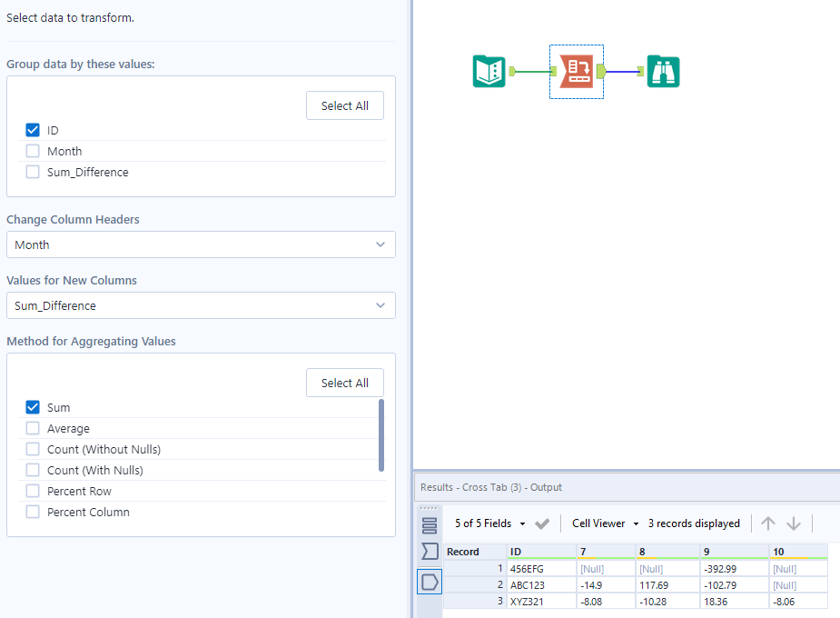Click the apply checkmark beside the field selector
840x618 pixels.
coord(542,523)
